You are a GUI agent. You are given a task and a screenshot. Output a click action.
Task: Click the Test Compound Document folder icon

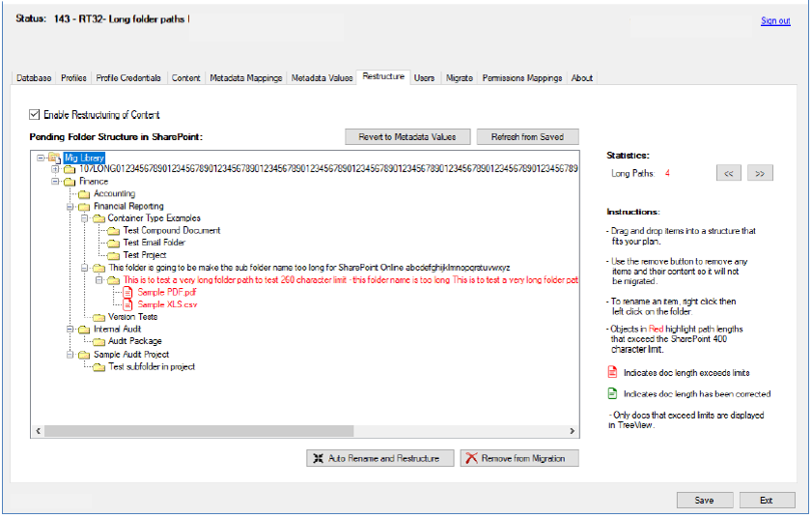point(114,230)
